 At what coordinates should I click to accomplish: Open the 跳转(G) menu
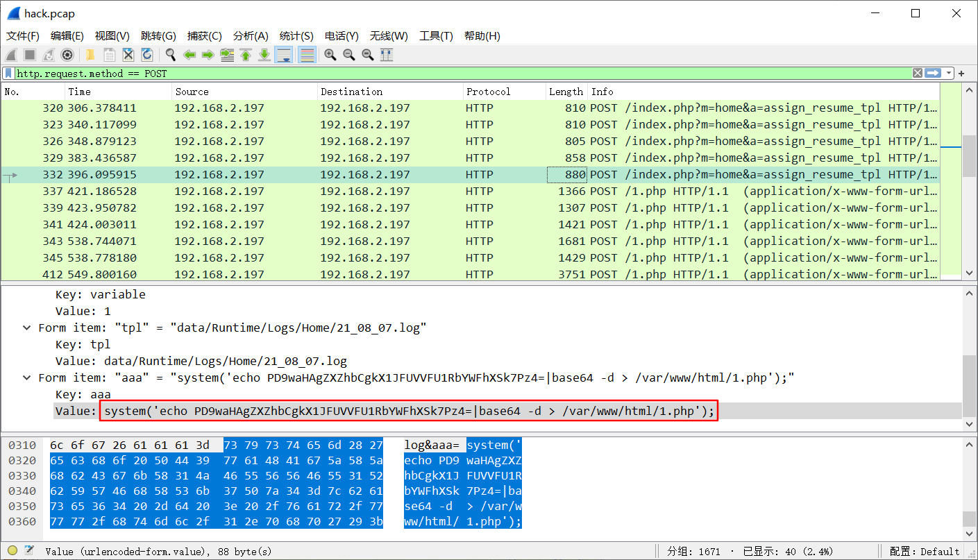pos(158,36)
